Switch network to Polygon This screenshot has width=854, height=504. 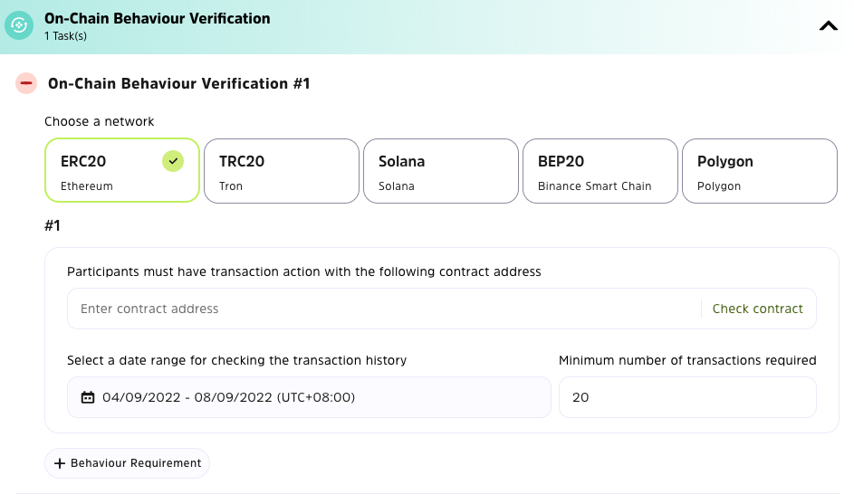point(759,170)
